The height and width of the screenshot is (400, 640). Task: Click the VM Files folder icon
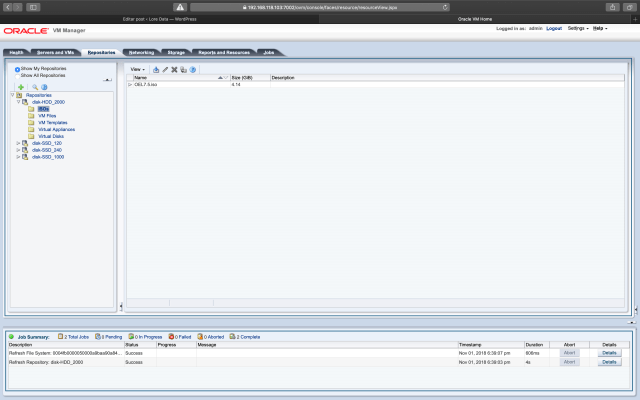click(x=31, y=116)
